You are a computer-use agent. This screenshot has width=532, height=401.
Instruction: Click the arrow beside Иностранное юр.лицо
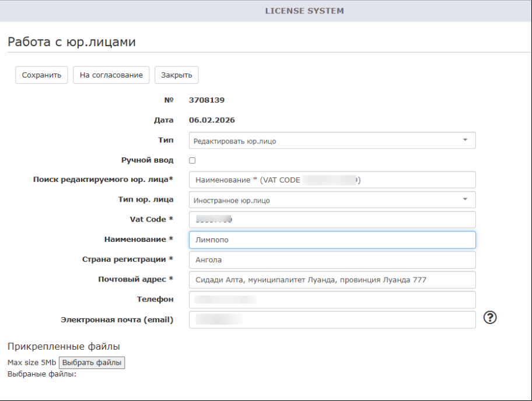pos(465,200)
